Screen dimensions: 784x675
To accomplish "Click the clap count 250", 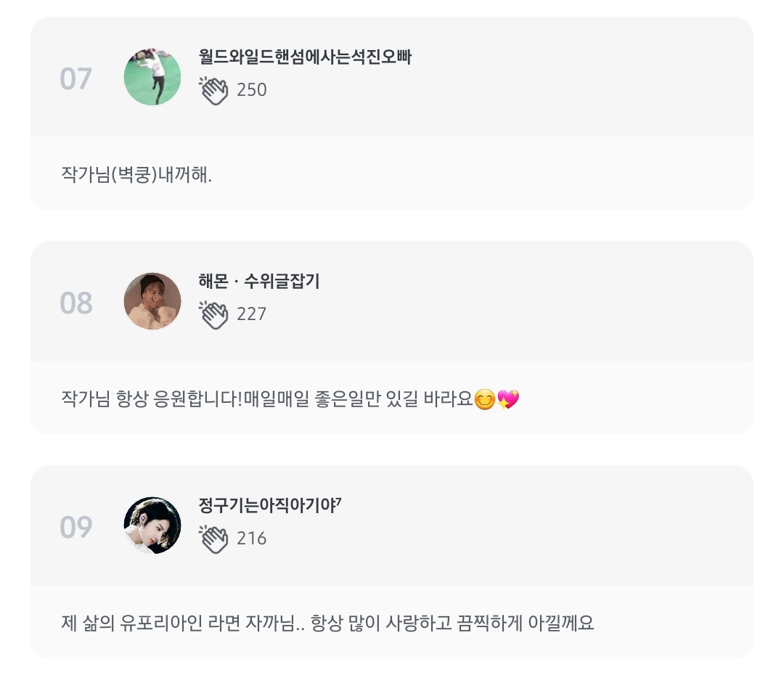I will click(252, 91).
